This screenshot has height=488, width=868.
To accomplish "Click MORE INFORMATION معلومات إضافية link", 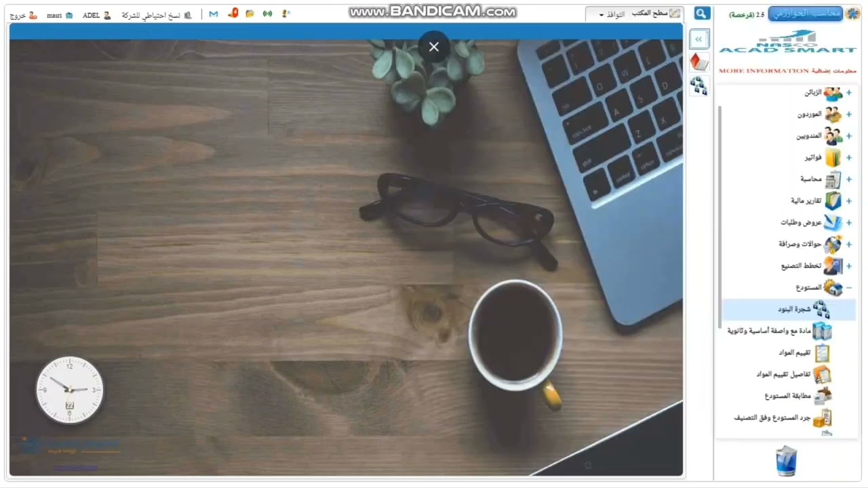I will pos(787,70).
